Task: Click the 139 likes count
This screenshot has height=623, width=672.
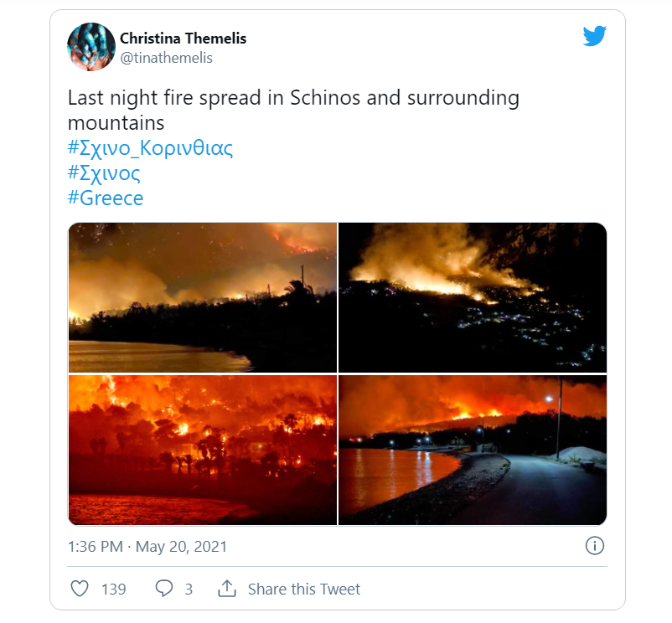Action: tap(113, 590)
